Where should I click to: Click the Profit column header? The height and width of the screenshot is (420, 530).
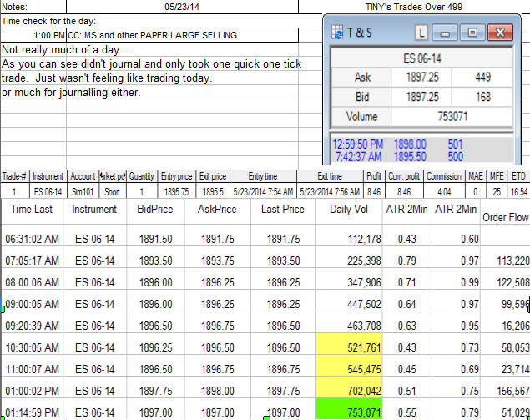pyautogui.click(x=374, y=176)
